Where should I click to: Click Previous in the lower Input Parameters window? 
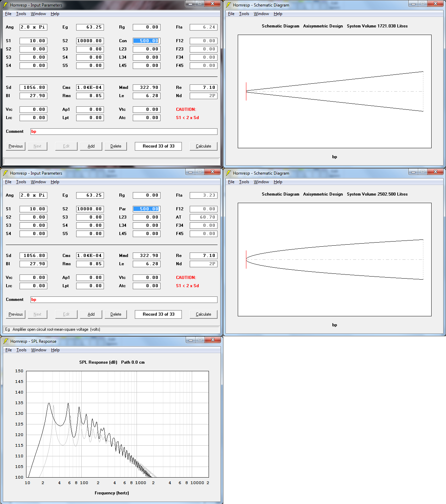[x=16, y=314]
